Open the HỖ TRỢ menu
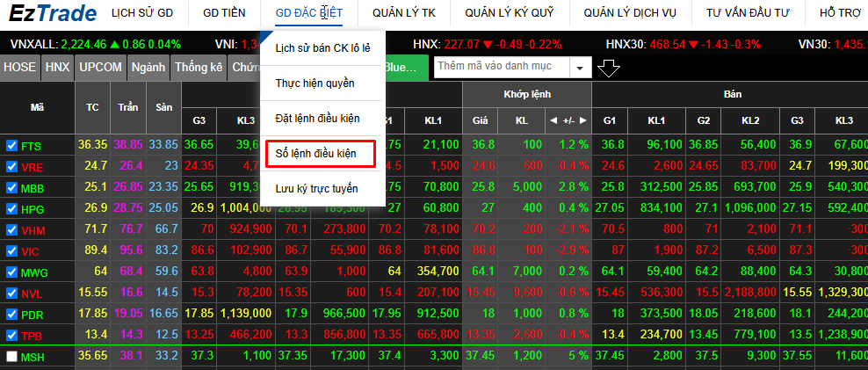The image size is (868, 370). (840, 13)
